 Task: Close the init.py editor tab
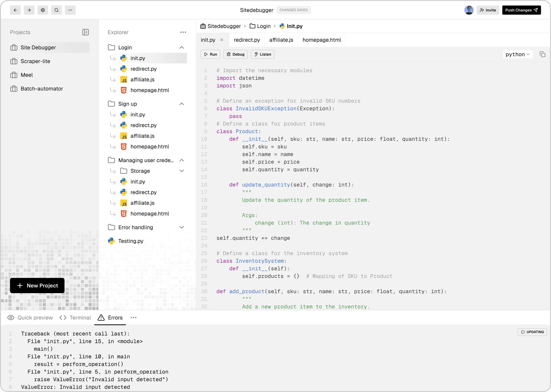click(x=222, y=40)
